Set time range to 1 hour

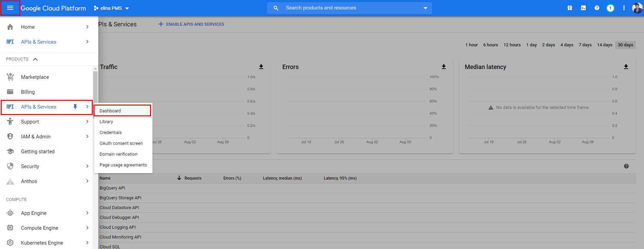click(471, 45)
